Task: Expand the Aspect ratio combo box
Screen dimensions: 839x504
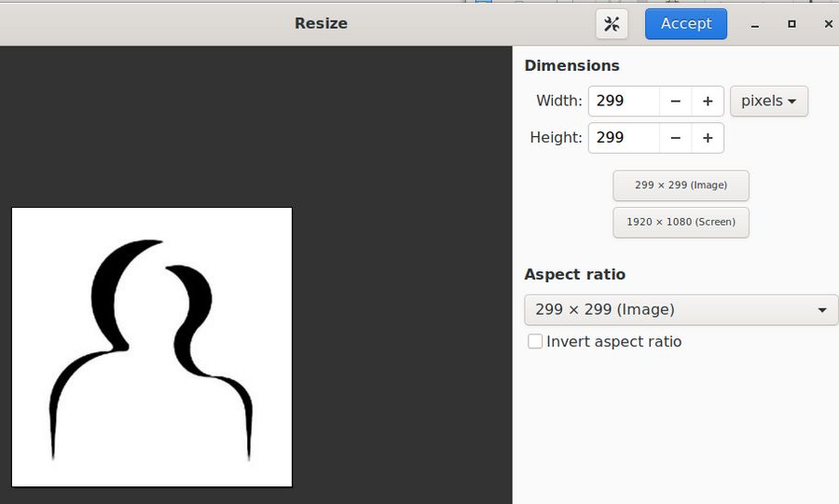Action: pos(681,309)
